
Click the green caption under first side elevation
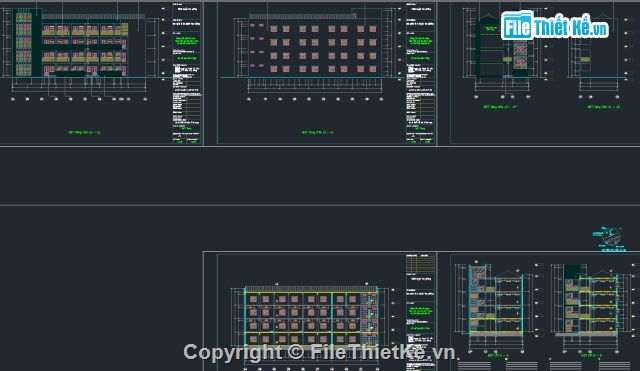tap(500, 107)
